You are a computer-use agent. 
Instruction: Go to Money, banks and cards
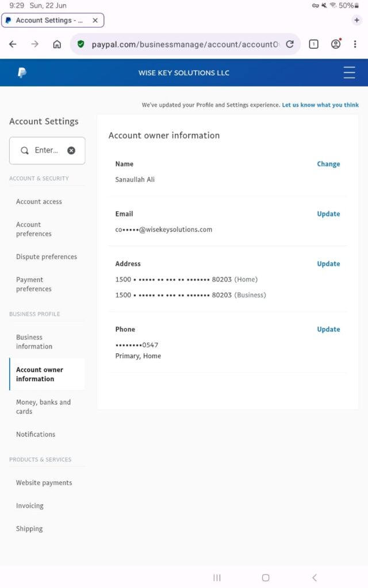(x=43, y=407)
